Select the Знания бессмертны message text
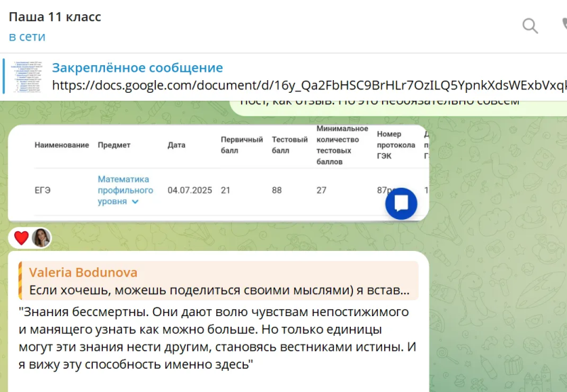 coord(217,337)
